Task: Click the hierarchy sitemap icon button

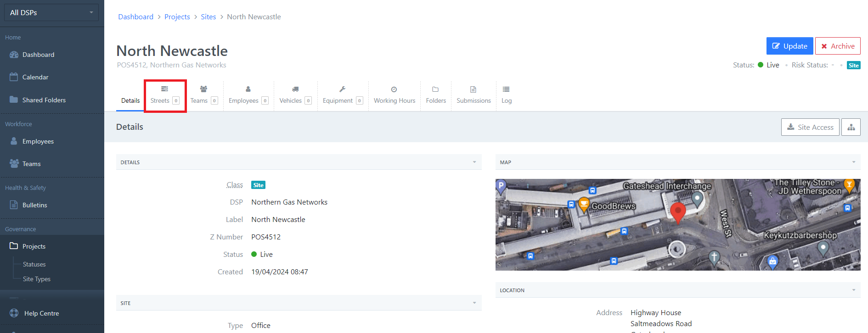Action: [x=851, y=127]
